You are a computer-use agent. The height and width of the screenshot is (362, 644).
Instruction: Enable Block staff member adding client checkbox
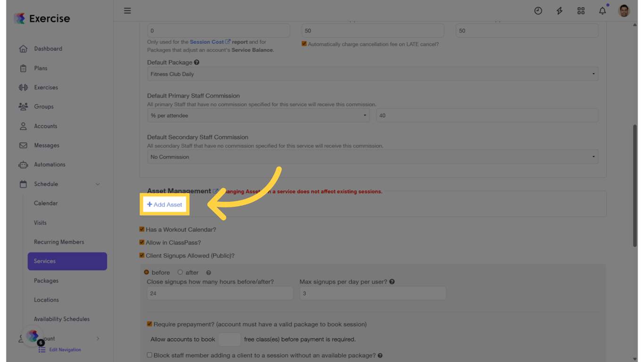(x=149, y=355)
